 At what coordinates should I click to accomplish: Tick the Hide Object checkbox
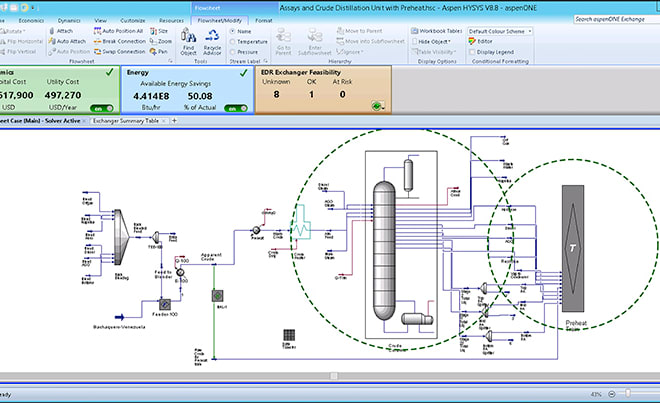click(x=415, y=41)
